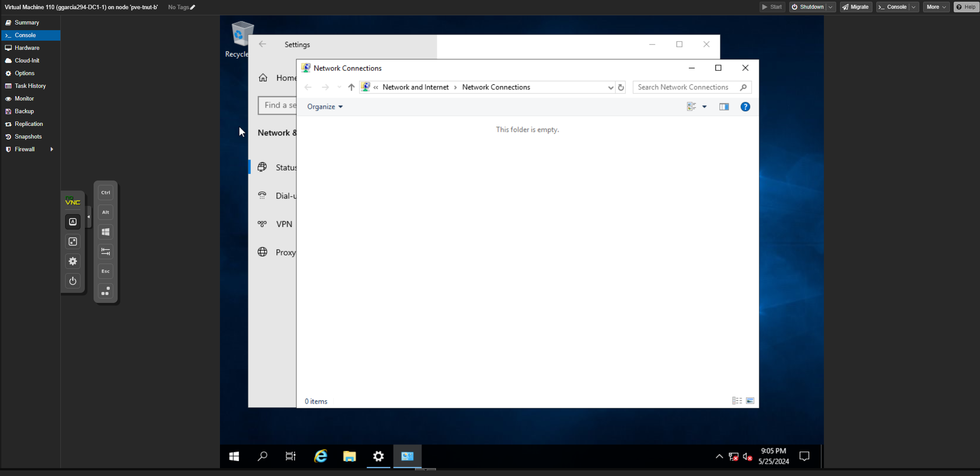Select the VPN option in Network settings
Image resolution: width=980 pixels, height=476 pixels.
point(284,224)
